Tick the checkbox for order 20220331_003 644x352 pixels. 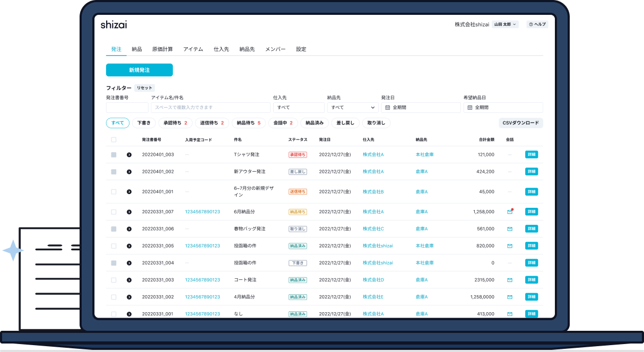point(114,280)
